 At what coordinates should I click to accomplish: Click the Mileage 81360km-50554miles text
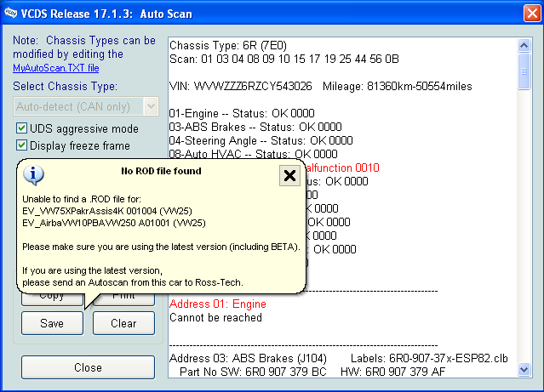tap(398, 86)
